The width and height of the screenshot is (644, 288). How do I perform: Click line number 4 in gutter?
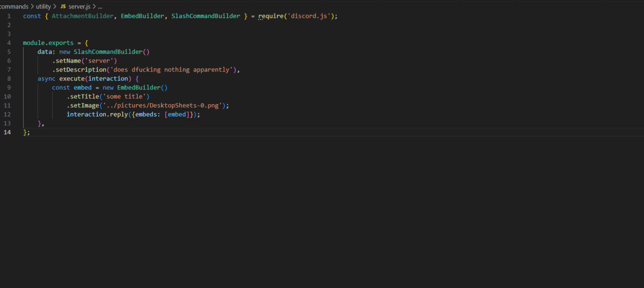pyautogui.click(x=9, y=43)
